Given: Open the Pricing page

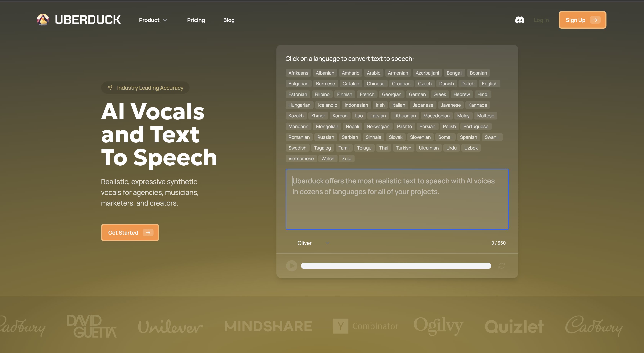Looking at the screenshot, I should pyautogui.click(x=196, y=20).
